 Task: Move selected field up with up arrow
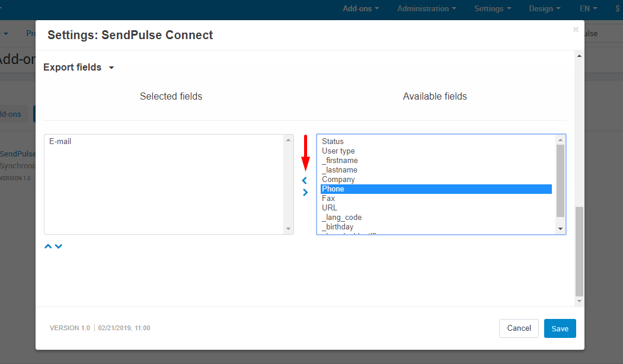coord(48,247)
